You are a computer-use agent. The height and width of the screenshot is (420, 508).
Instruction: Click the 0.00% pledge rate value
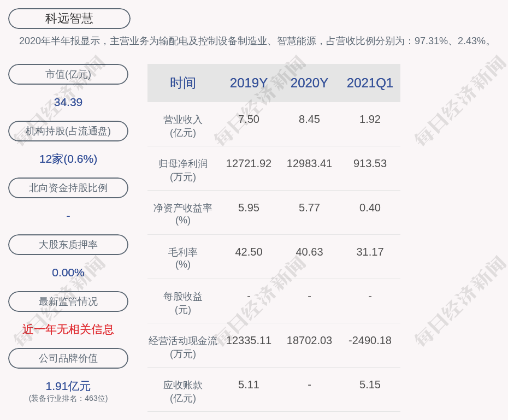coord(68,273)
